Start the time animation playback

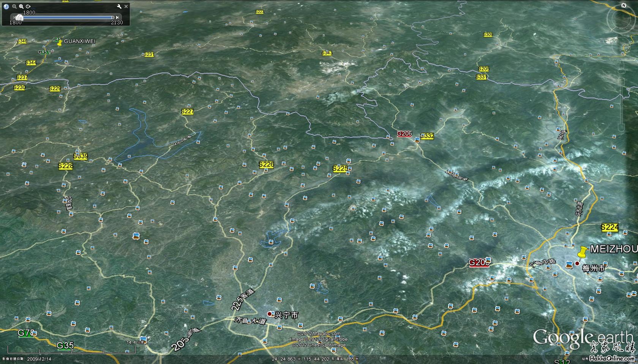28,6
